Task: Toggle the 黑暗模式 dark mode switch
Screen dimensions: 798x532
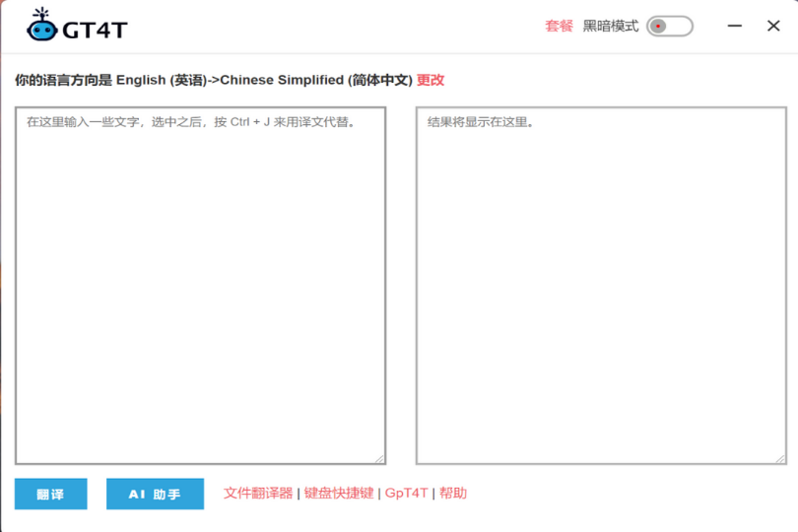Action: [670, 26]
